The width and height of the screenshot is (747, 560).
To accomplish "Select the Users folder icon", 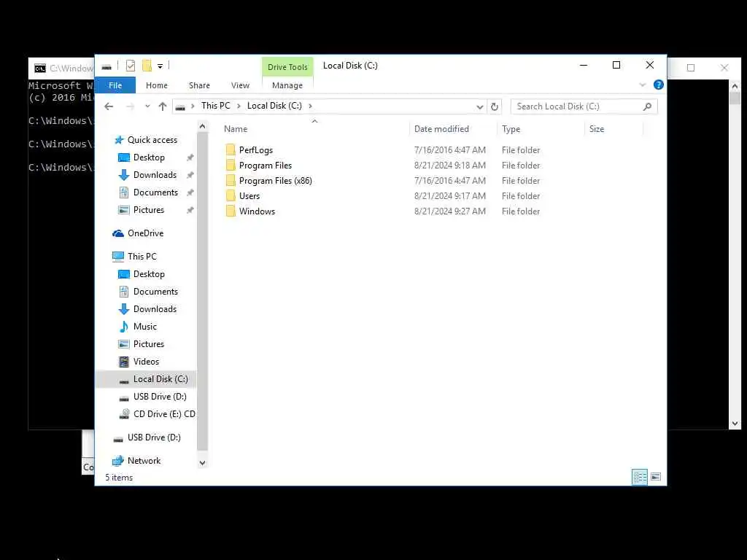I will click(x=231, y=195).
